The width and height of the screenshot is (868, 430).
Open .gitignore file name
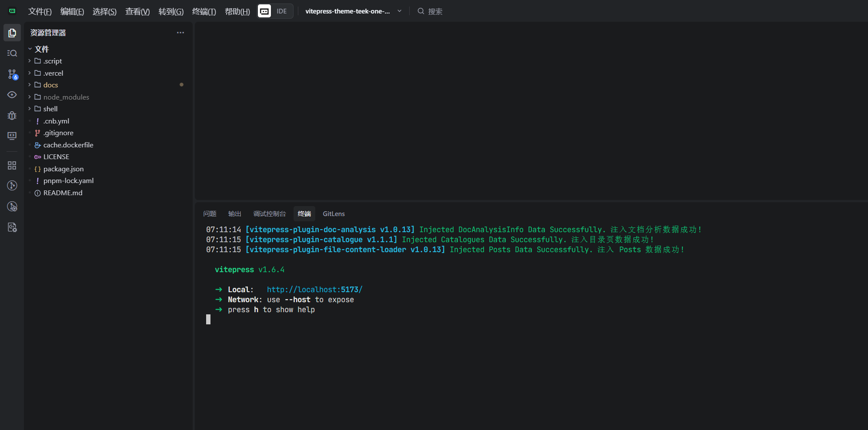(58, 133)
